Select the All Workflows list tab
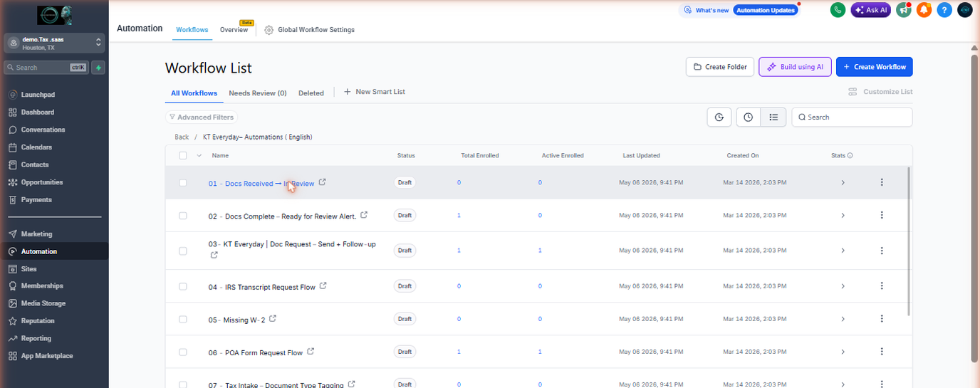This screenshot has width=980, height=388. pos(194,93)
